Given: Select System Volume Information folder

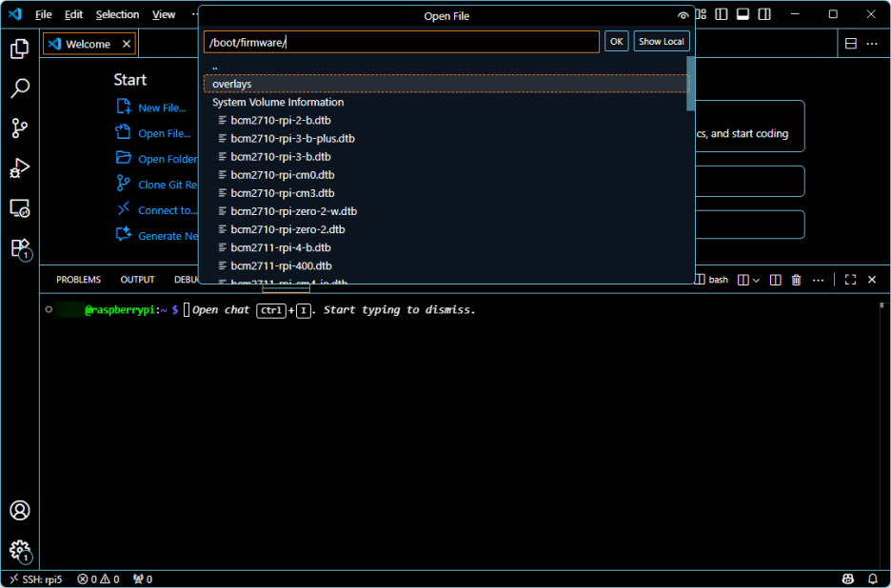Looking at the screenshot, I should click(x=445, y=102).
